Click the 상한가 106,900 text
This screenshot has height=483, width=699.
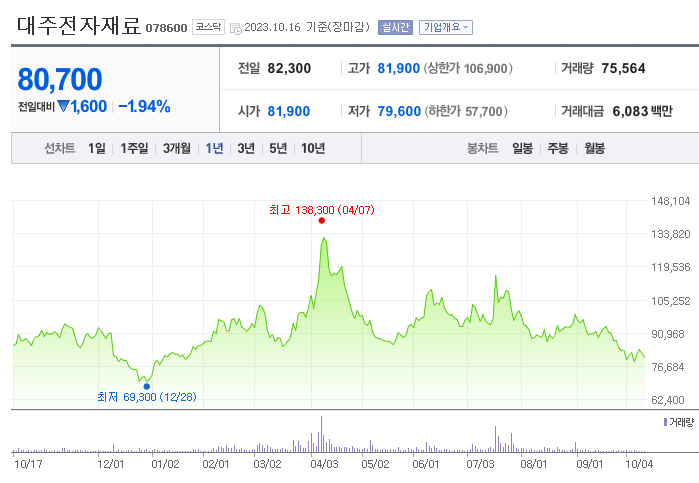[x=468, y=68]
